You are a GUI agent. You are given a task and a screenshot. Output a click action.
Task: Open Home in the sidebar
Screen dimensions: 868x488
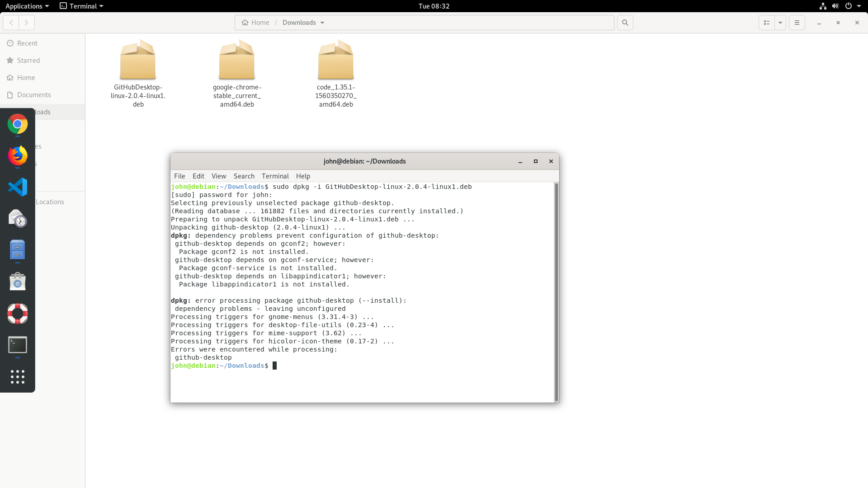(x=42, y=78)
